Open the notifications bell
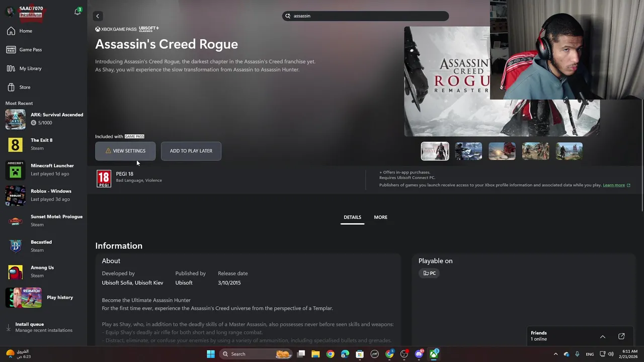644x362 pixels. coord(77,12)
